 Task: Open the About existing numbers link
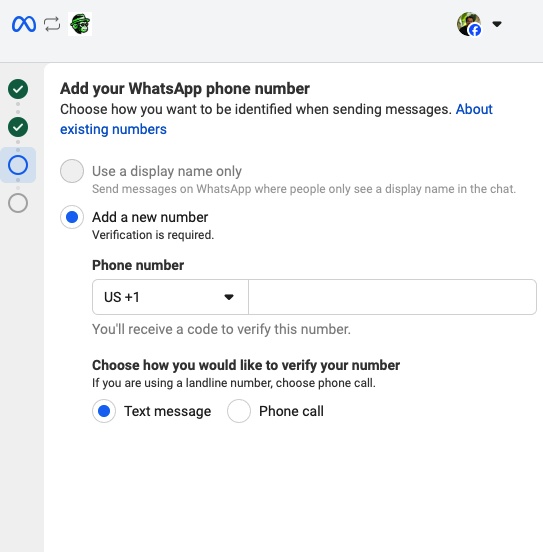coord(276,119)
